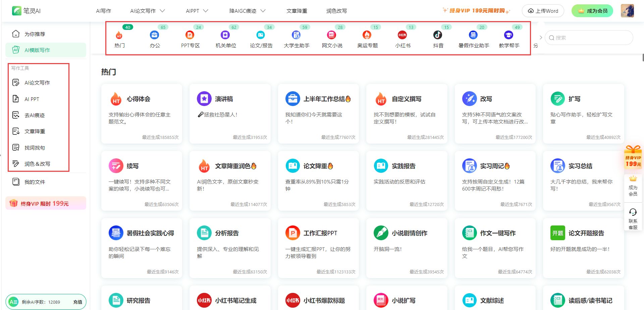Screen dimensions: 644x310
Task: Expand the AIPPT top menu dropdown
Action: (206, 11)
